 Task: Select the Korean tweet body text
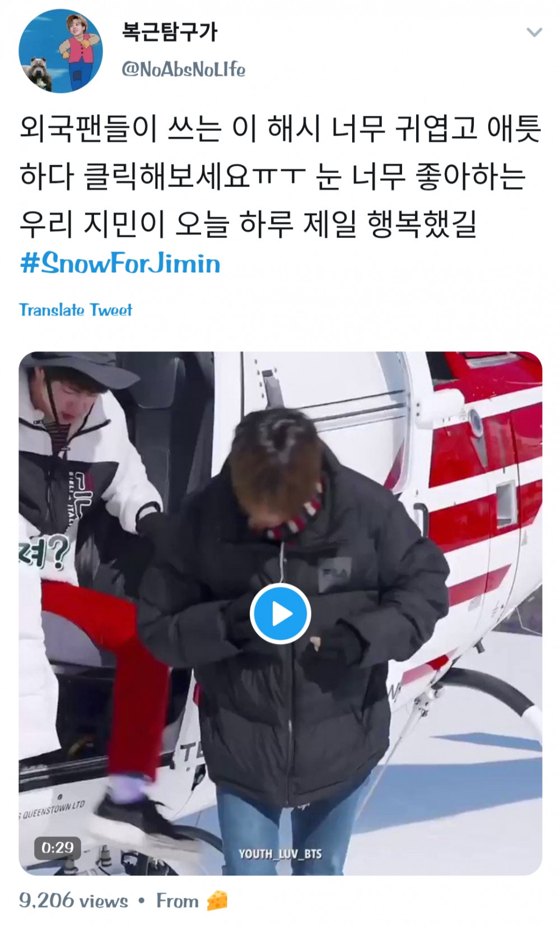tap(280, 176)
